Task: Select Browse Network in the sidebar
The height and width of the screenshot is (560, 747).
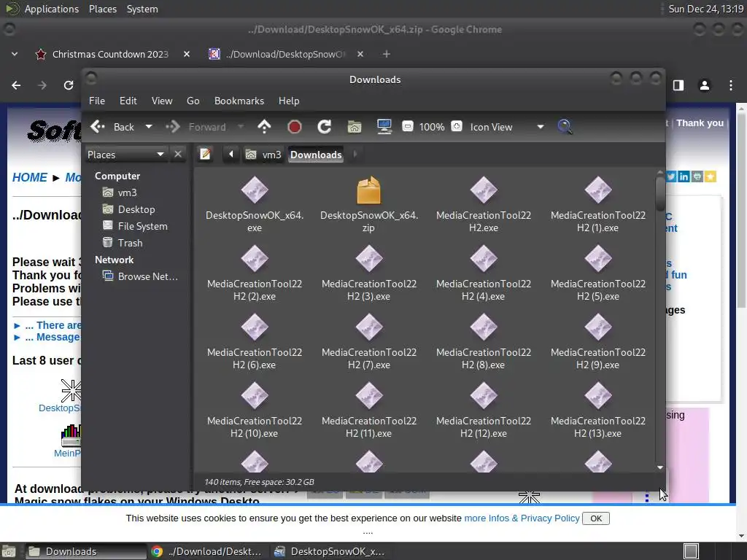Action: click(x=140, y=276)
